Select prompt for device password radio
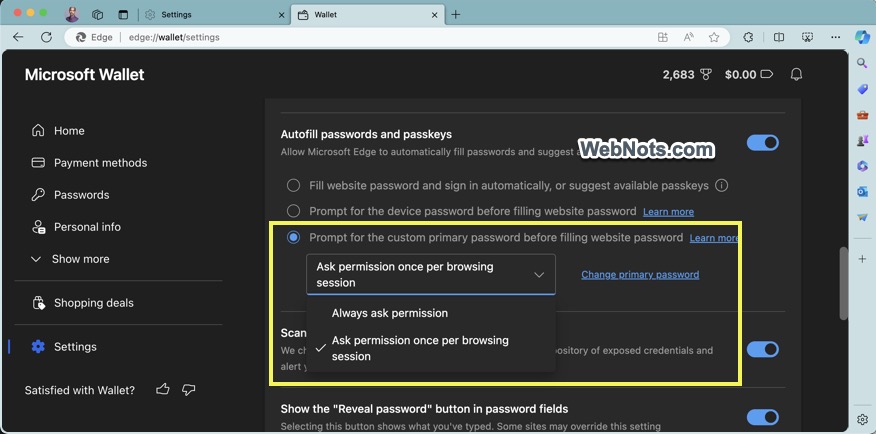This screenshot has width=876, height=434. (293, 211)
